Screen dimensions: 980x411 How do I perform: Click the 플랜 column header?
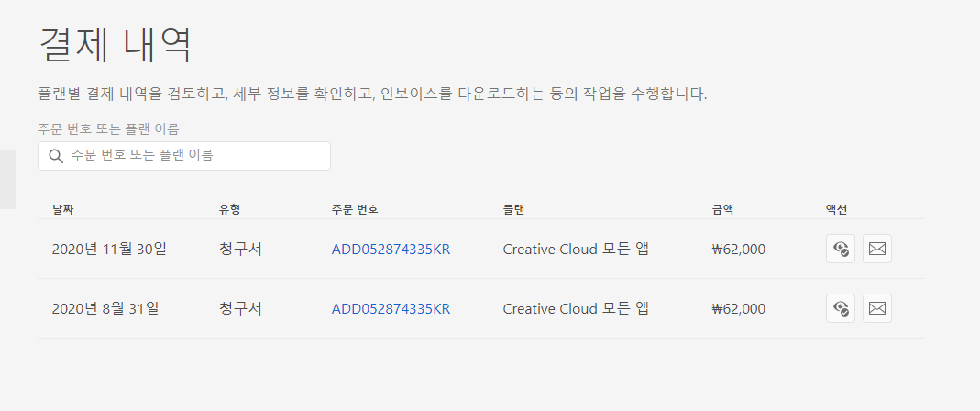[513, 209]
